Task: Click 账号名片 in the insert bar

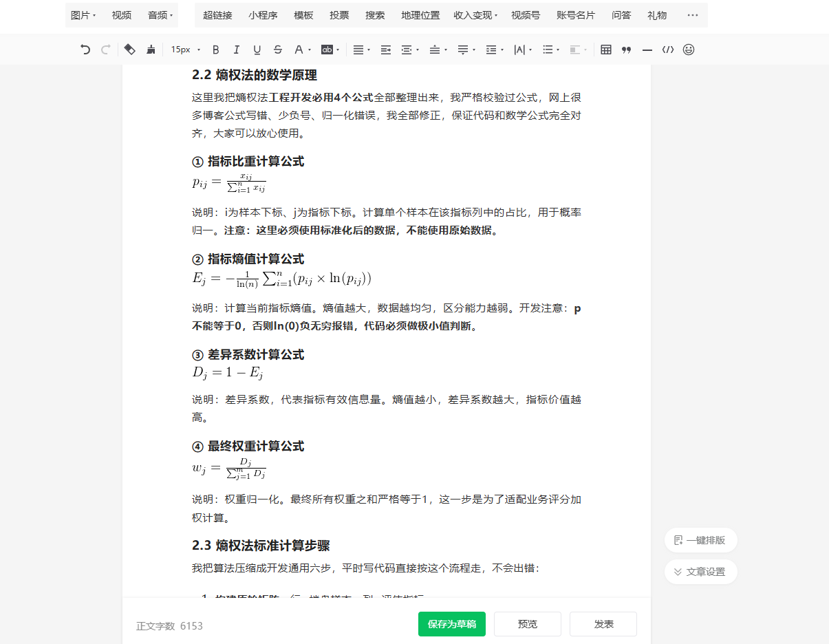Action: click(576, 15)
